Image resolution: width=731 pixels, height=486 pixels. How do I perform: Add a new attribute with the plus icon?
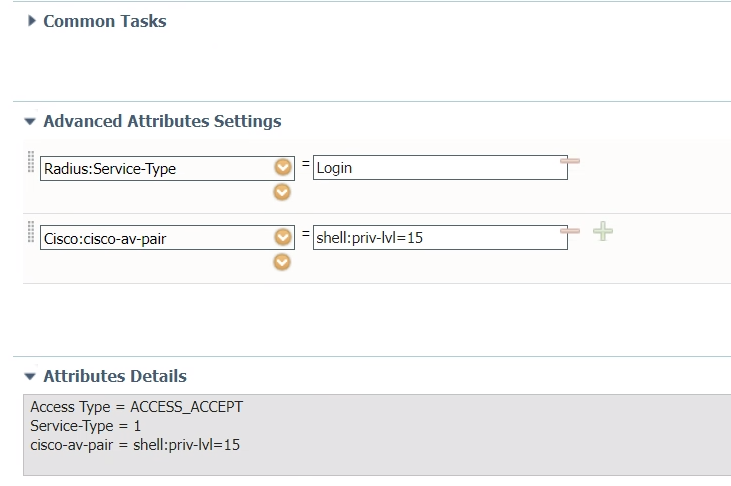click(602, 231)
